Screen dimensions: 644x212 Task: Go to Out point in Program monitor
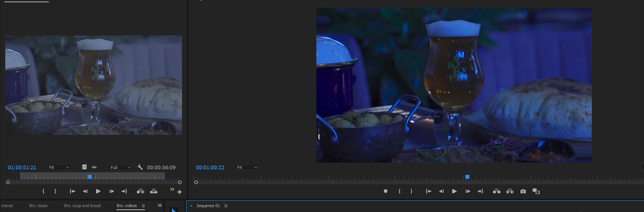pos(480,191)
